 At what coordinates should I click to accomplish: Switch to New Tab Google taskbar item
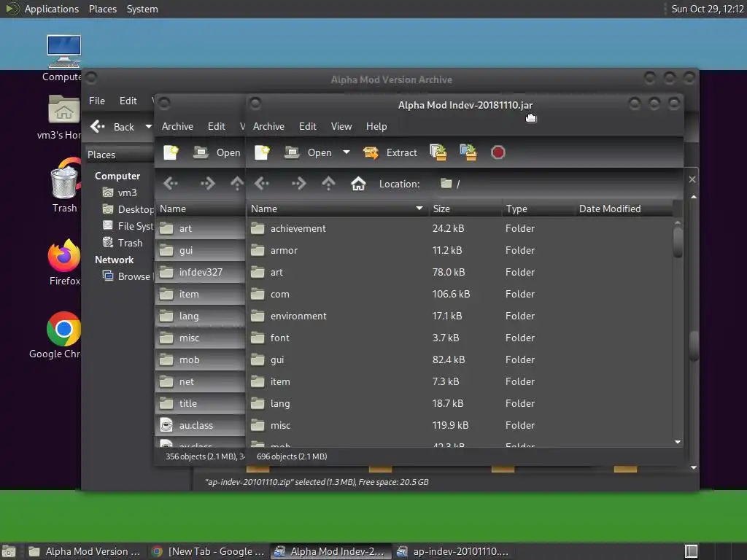tap(209, 551)
